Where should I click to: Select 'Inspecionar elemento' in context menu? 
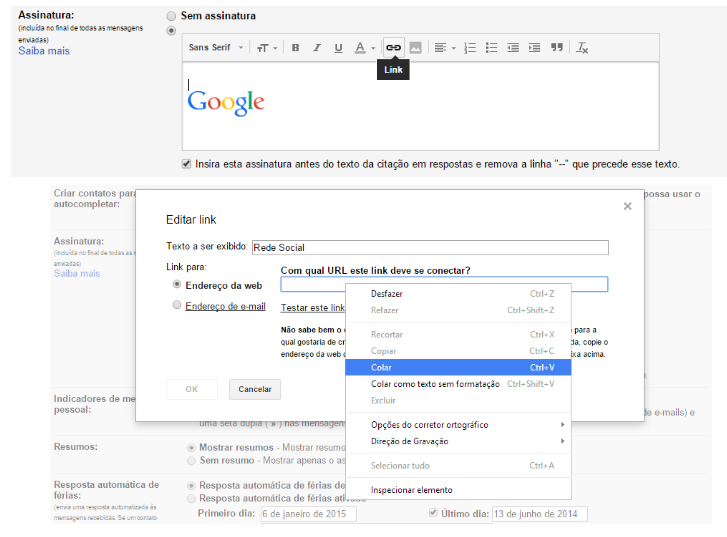411,490
